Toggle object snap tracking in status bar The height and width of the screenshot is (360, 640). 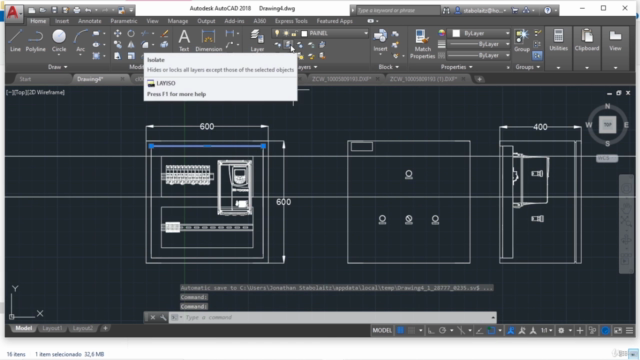tap(480, 331)
